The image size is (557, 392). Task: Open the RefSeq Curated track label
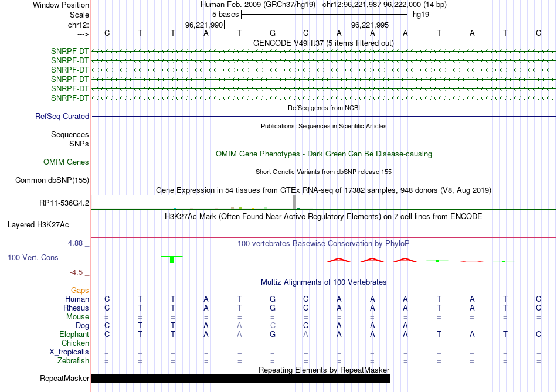(x=62, y=116)
